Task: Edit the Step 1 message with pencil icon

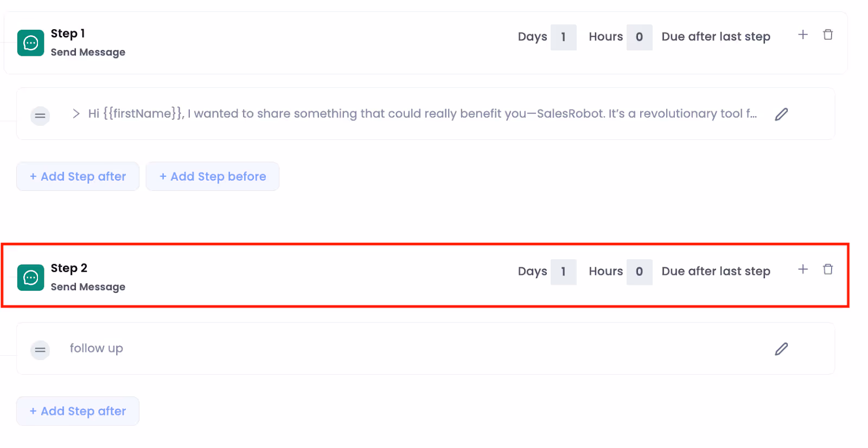Action: pos(781,114)
